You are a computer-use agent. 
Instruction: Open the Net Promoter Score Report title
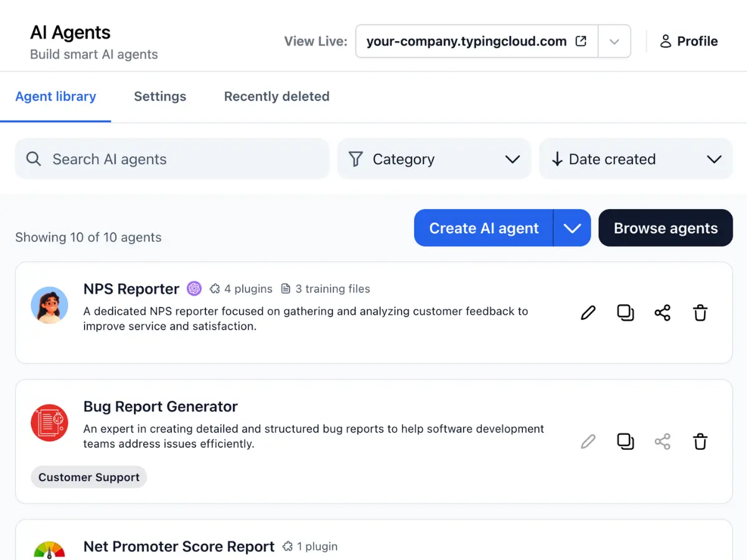coord(179,546)
